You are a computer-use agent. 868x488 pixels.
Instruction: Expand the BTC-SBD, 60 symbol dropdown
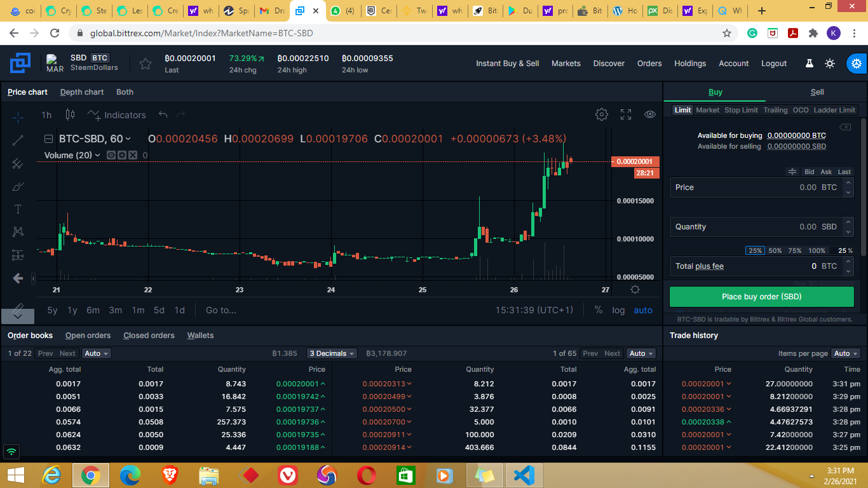pos(128,139)
